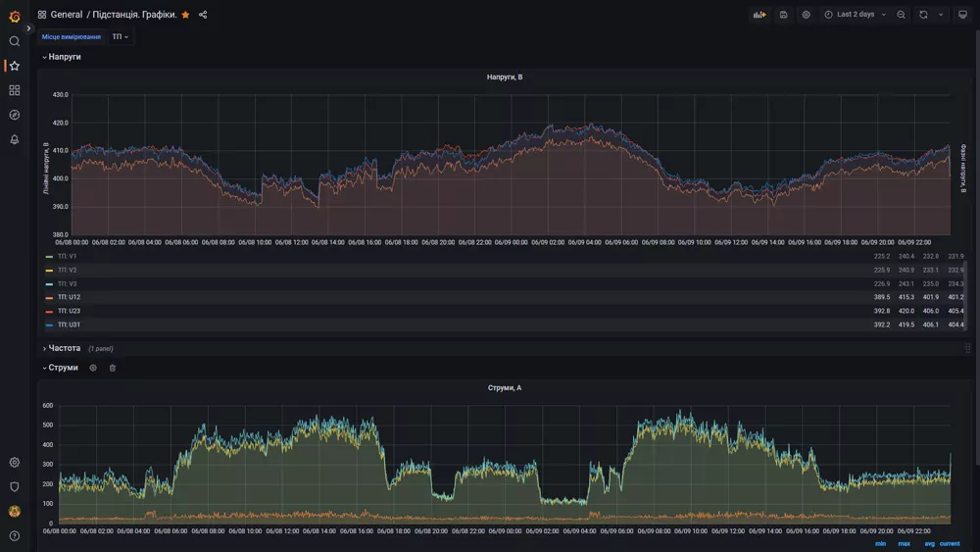Delete the Струми row with trash icon
This screenshot has height=552, width=980.
pyautogui.click(x=113, y=369)
